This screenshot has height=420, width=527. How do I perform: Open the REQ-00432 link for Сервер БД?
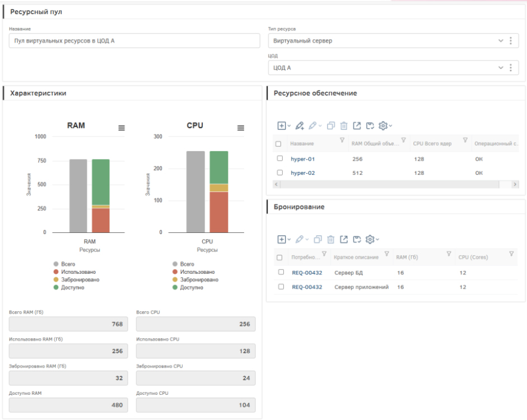click(307, 273)
